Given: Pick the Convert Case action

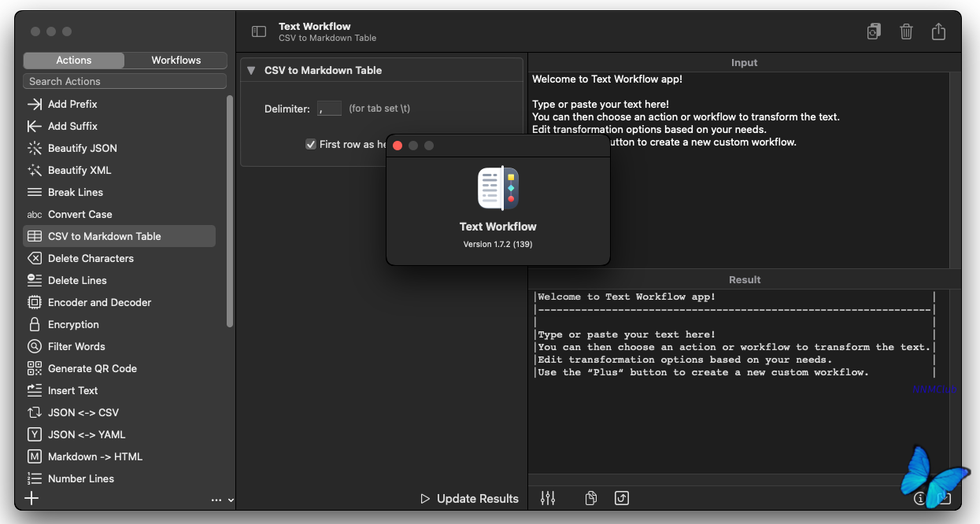Looking at the screenshot, I should pos(119,214).
